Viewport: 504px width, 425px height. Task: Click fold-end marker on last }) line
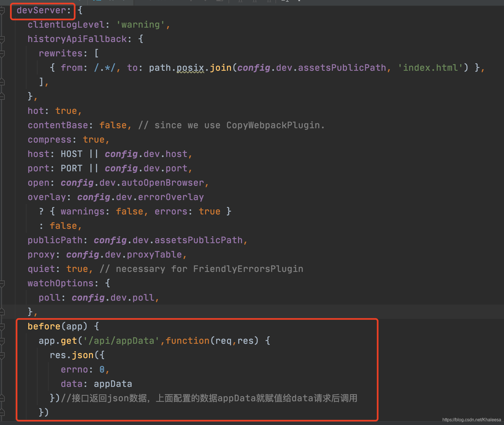pyautogui.click(x=2, y=412)
